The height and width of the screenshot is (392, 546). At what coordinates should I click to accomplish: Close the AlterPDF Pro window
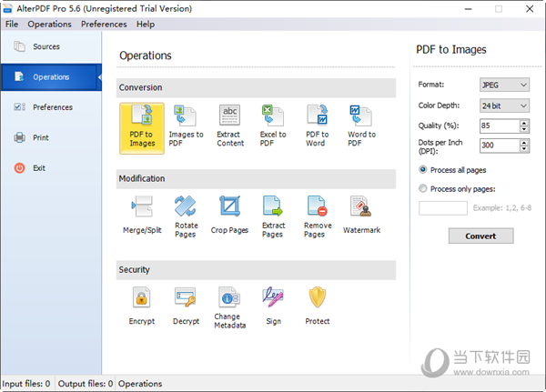[x=530, y=9]
